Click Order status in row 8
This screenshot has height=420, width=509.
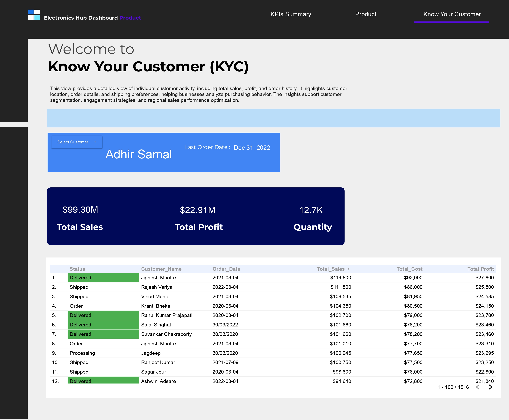pos(76,344)
